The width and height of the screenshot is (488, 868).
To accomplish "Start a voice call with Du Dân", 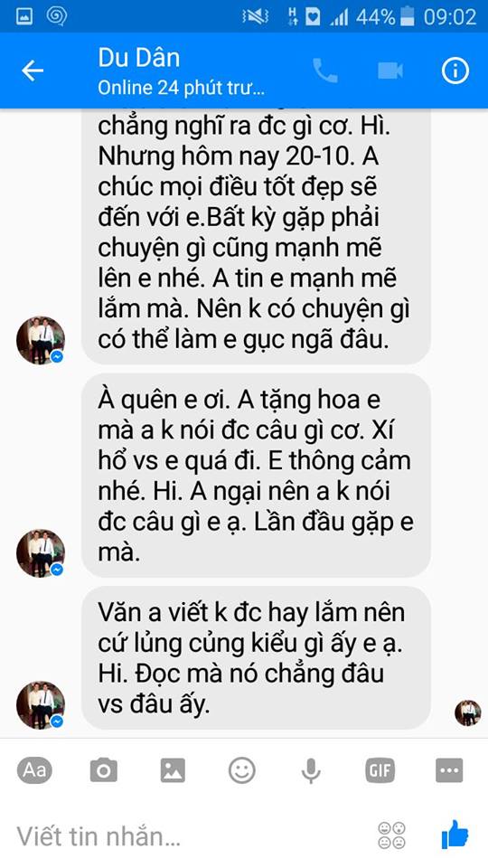I will pos(324,71).
